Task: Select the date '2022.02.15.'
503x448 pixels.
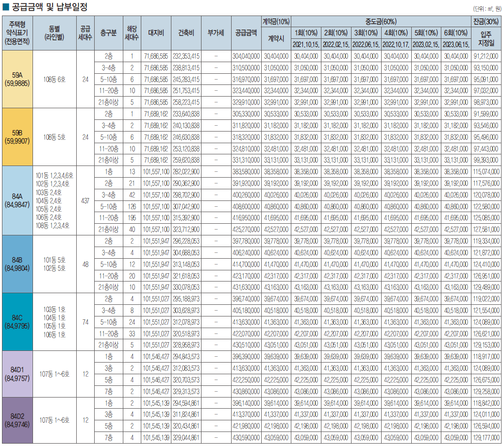Action: pyautogui.click(x=336, y=45)
